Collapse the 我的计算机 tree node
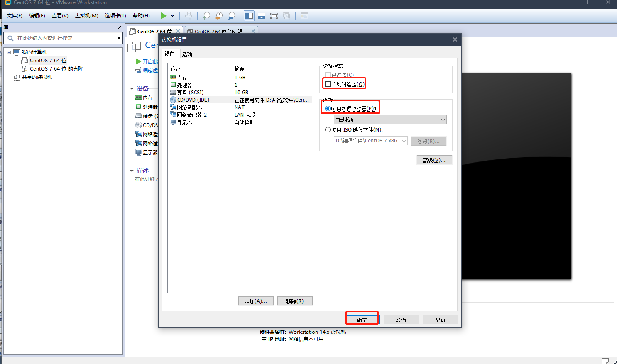The image size is (617, 364). coord(9,52)
